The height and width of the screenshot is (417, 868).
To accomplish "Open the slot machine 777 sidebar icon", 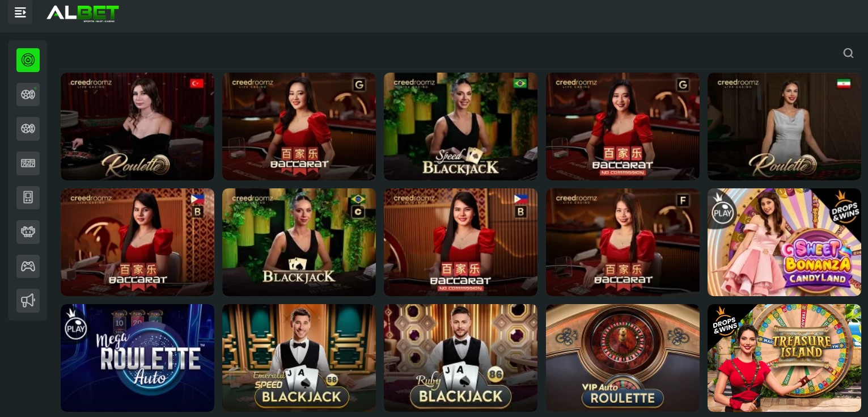I will (x=28, y=163).
